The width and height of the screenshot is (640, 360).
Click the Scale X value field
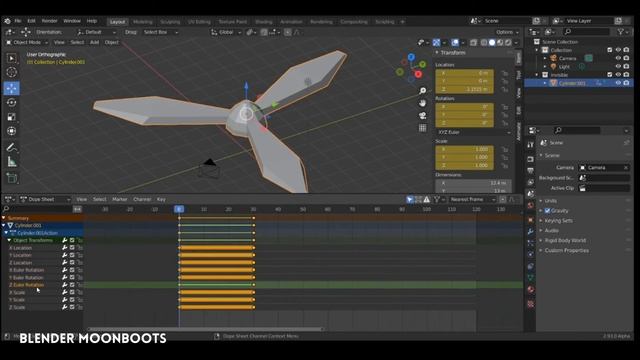coord(464,149)
